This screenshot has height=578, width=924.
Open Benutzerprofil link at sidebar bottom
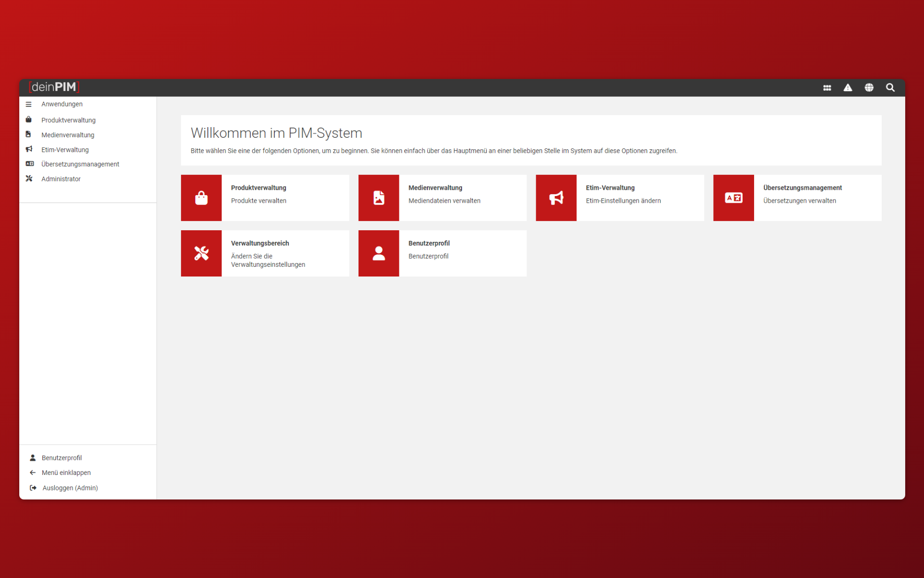62,458
